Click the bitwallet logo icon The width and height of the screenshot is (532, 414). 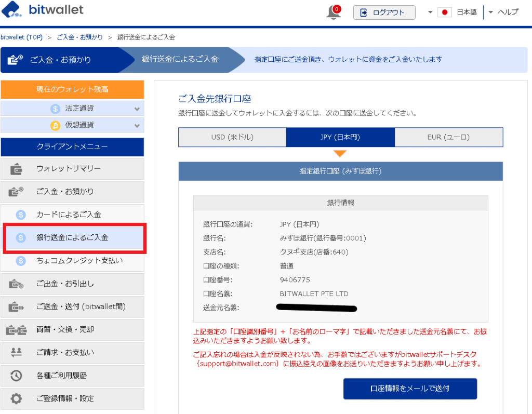click(x=11, y=9)
